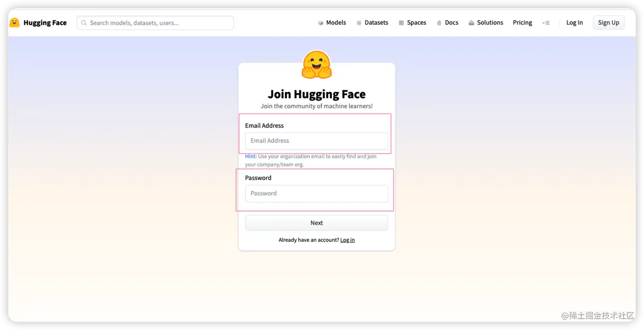644x330 pixels.
Task: Click the Models cube icon
Action: point(320,23)
